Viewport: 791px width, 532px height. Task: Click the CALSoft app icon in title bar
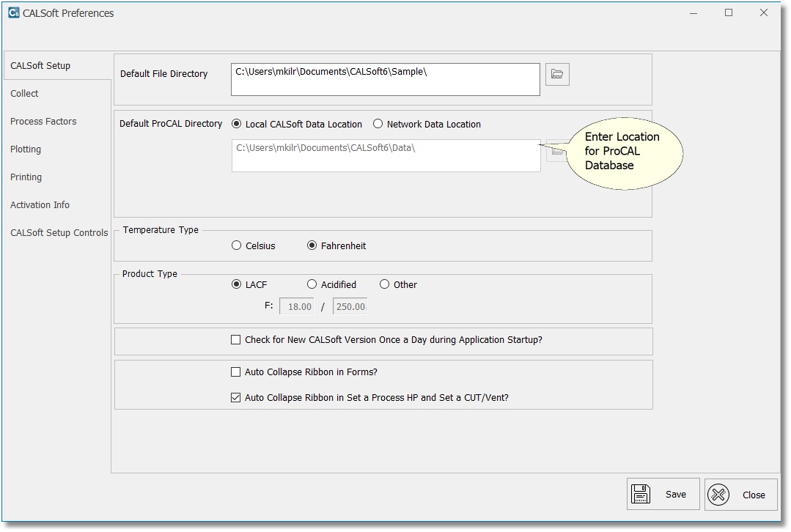pyautogui.click(x=14, y=12)
